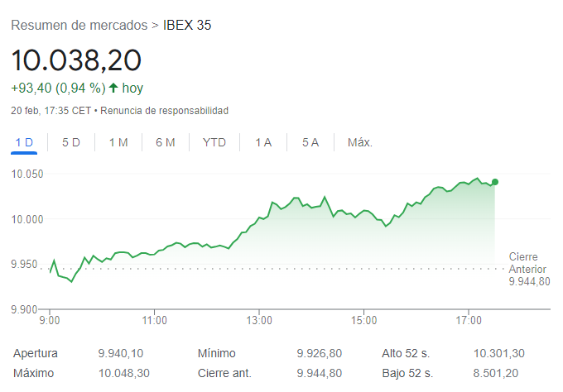The width and height of the screenshot is (563, 392).
Task: Select the 1 A yearly range
Action: click(x=263, y=143)
